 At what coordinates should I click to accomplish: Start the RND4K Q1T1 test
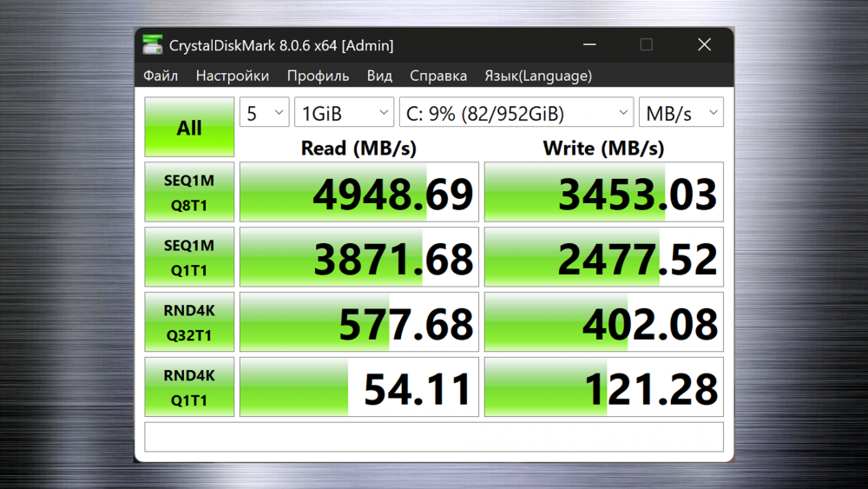tap(189, 387)
